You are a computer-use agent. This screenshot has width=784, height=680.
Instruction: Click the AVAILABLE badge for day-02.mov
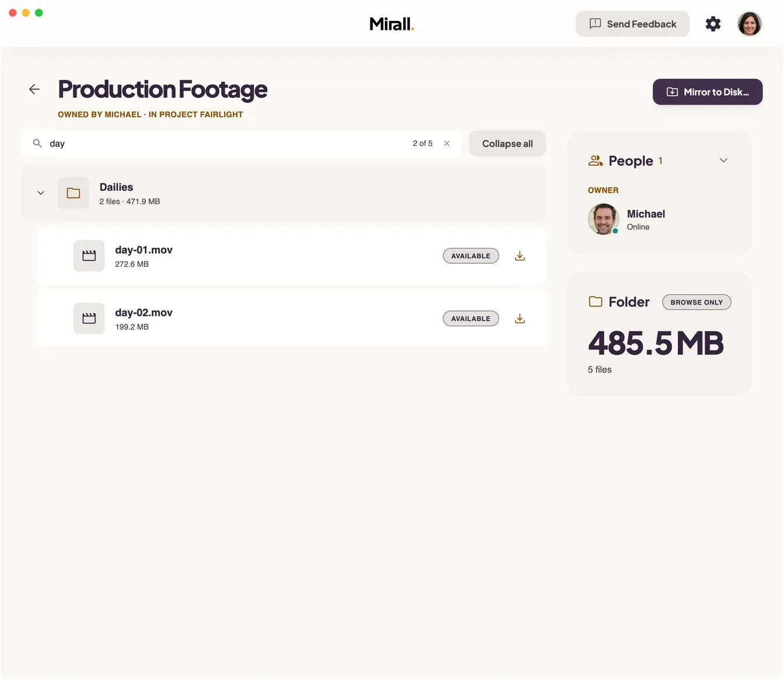[471, 319]
